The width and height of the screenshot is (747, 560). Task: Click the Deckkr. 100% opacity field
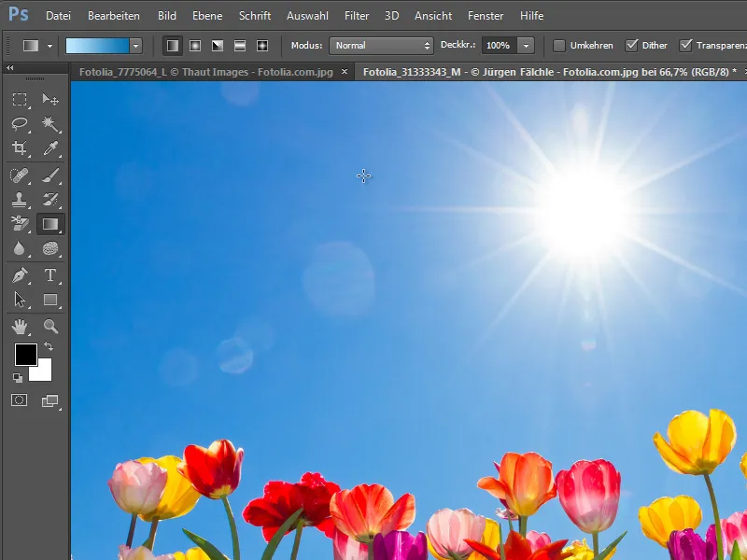coord(499,46)
